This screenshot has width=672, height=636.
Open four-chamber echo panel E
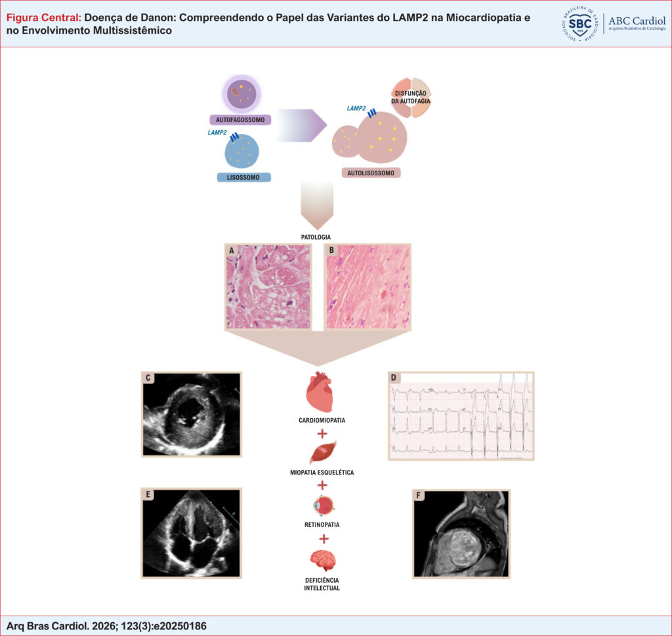point(192,533)
